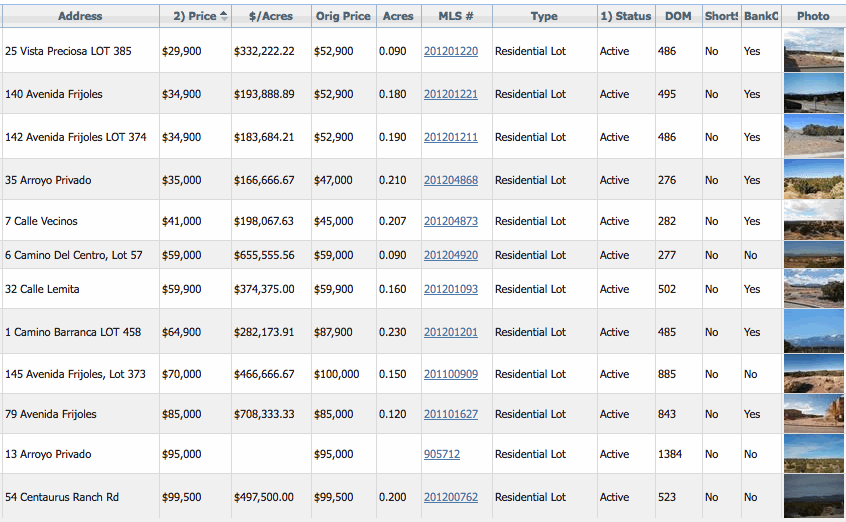
Task: Select address 142 Avenida Frijoles LOT 374
Action: [76, 137]
